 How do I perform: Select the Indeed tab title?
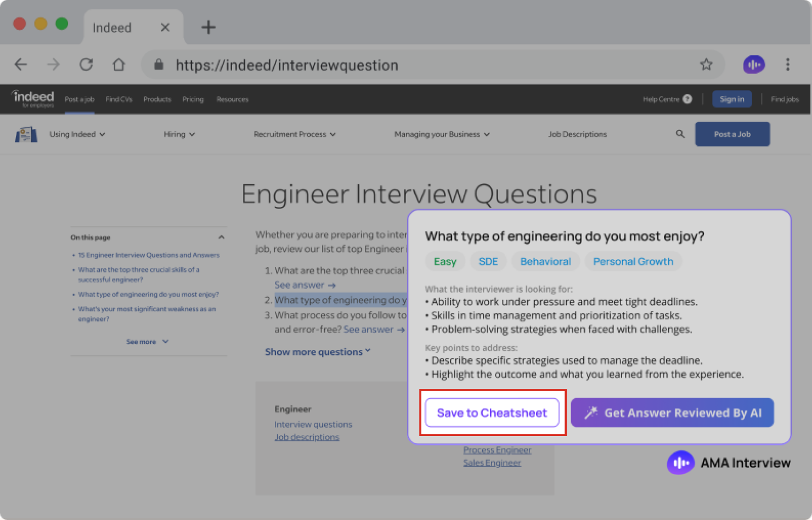click(x=112, y=27)
